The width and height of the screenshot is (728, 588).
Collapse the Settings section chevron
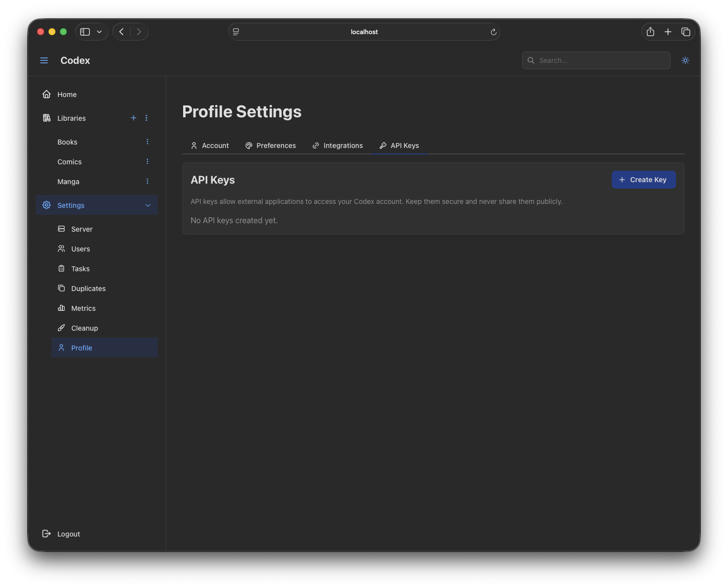pos(148,205)
